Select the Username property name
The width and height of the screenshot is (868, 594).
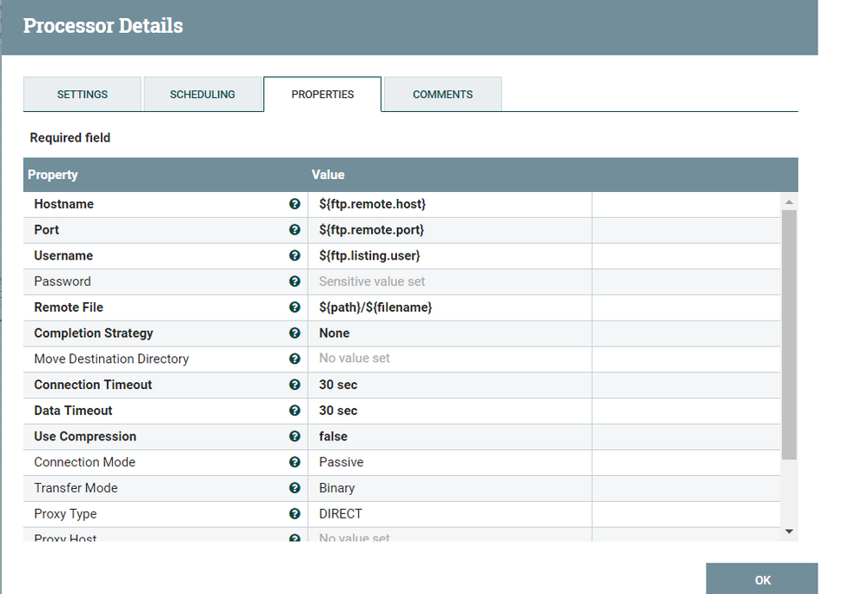[x=63, y=255]
